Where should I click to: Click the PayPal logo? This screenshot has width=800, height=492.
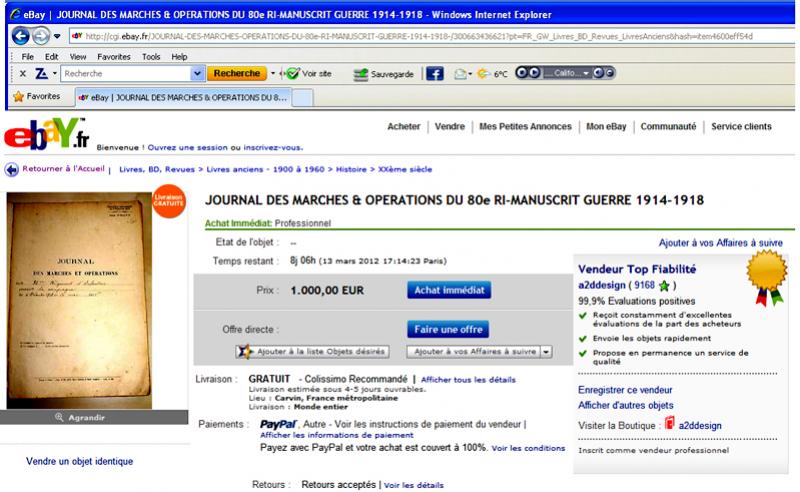(278, 424)
